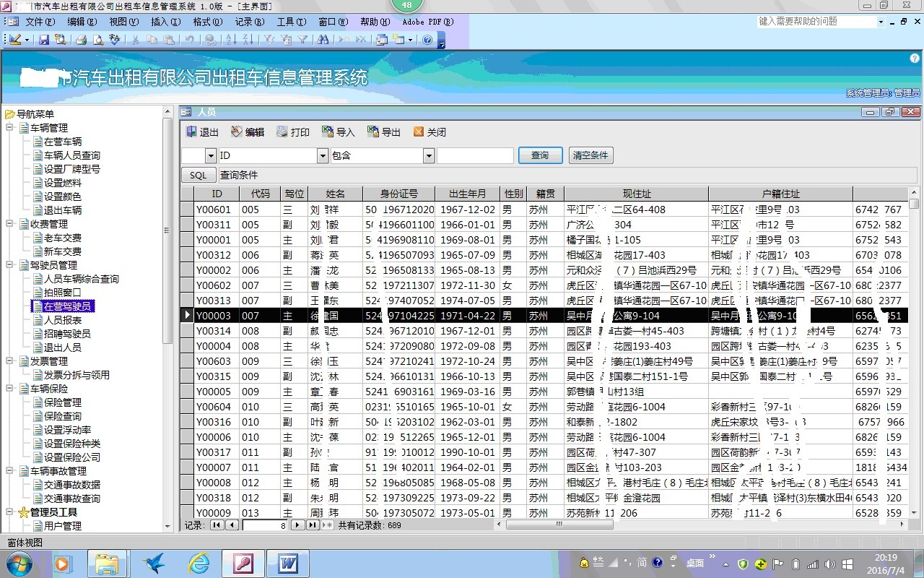Open the 视图(V) menu
Viewport: 924px width, 578px height.
pyautogui.click(x=123, y=22)
